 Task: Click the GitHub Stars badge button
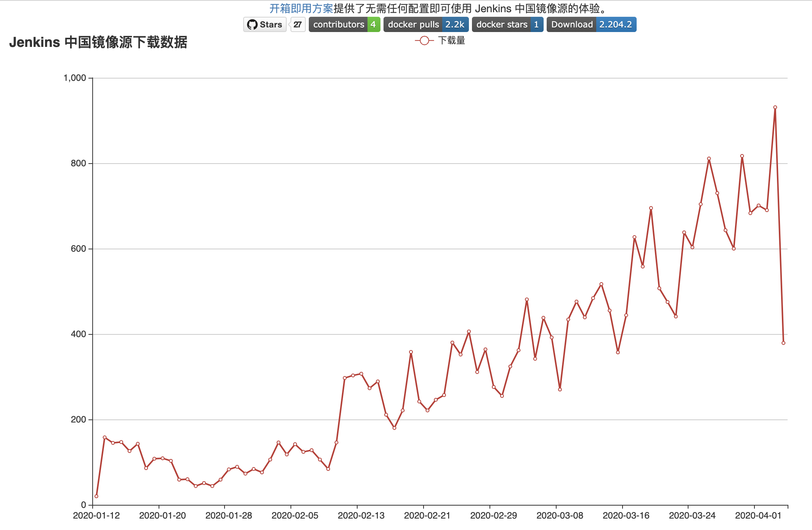point(265,24)
